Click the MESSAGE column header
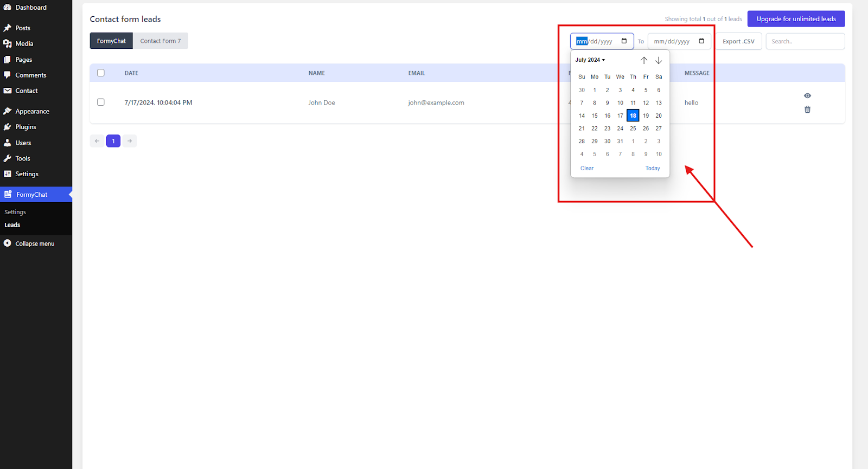Image resolution: width=868 pixels, height=469 pixels. tap(697, 73)
